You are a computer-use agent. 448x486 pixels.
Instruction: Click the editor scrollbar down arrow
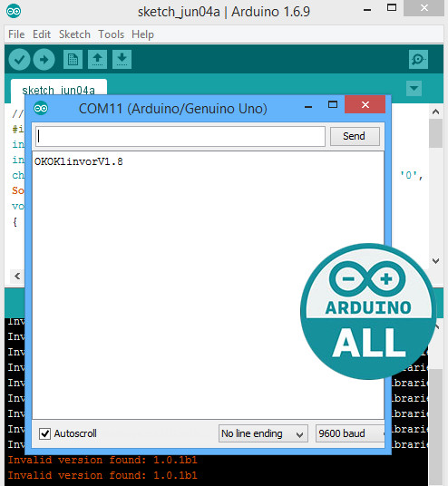pos(435,260)
